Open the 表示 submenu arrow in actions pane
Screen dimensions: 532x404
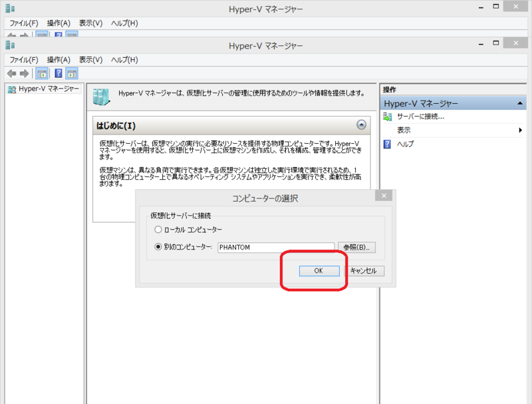(520, 130)
